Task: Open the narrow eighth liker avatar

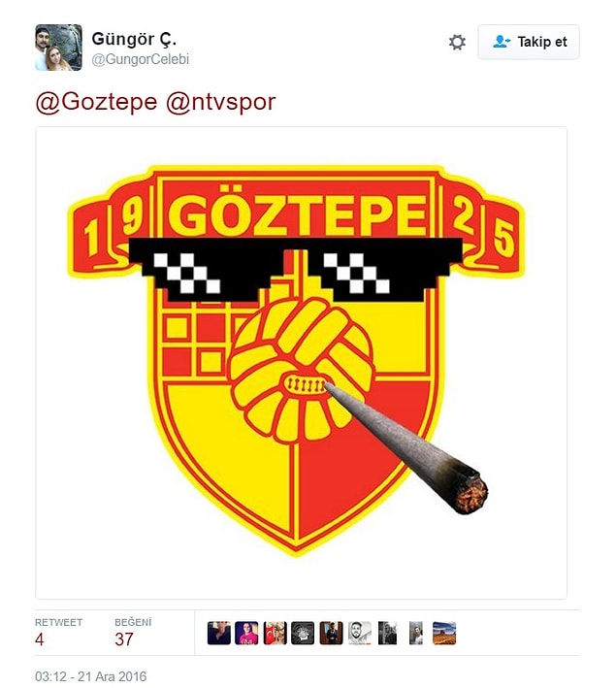Action: pyautogui.click(x=416, y=633)
